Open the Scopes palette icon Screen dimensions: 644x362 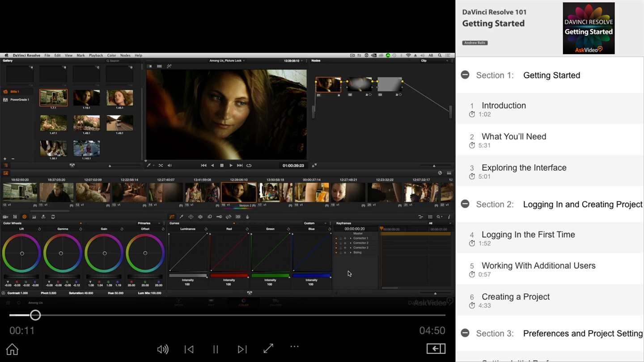(x=430, y=217)
